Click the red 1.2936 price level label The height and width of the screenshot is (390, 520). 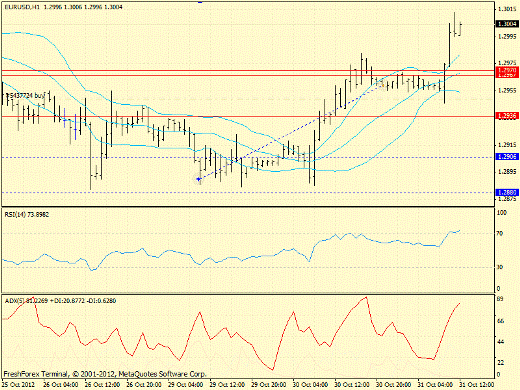[507, 116]
